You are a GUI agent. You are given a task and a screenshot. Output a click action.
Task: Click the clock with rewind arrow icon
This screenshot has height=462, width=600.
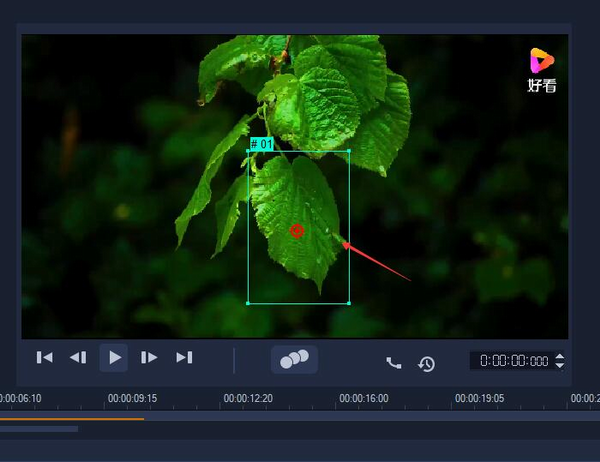(x=427, y=363)
